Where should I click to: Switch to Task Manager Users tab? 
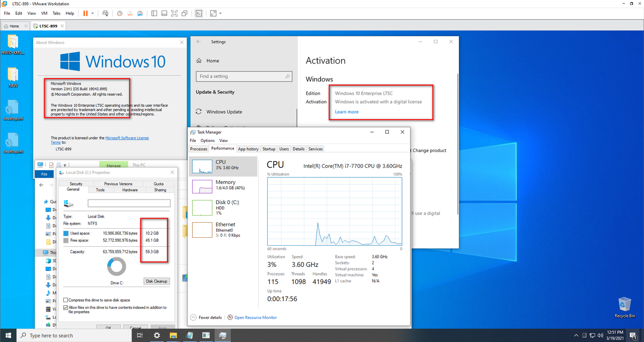tap(284, 149)
